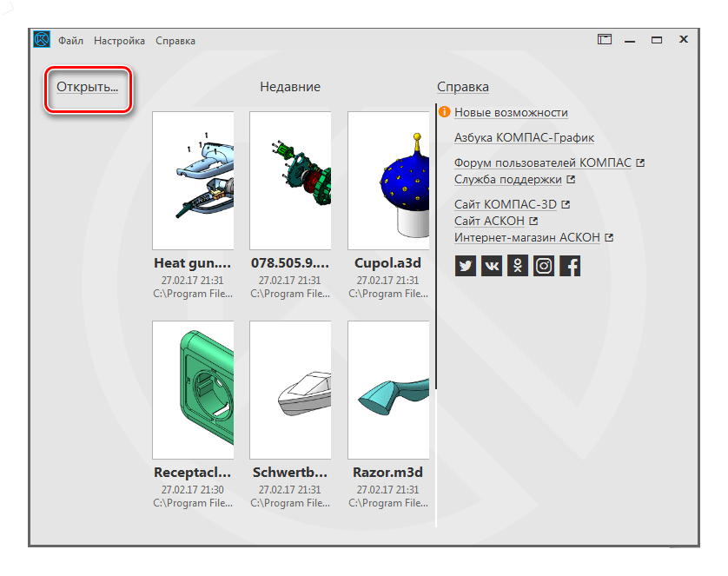Open the Cupol.a3d recent file thumbnail
This screenshot has height=576, width=728.
click(388, 180)
